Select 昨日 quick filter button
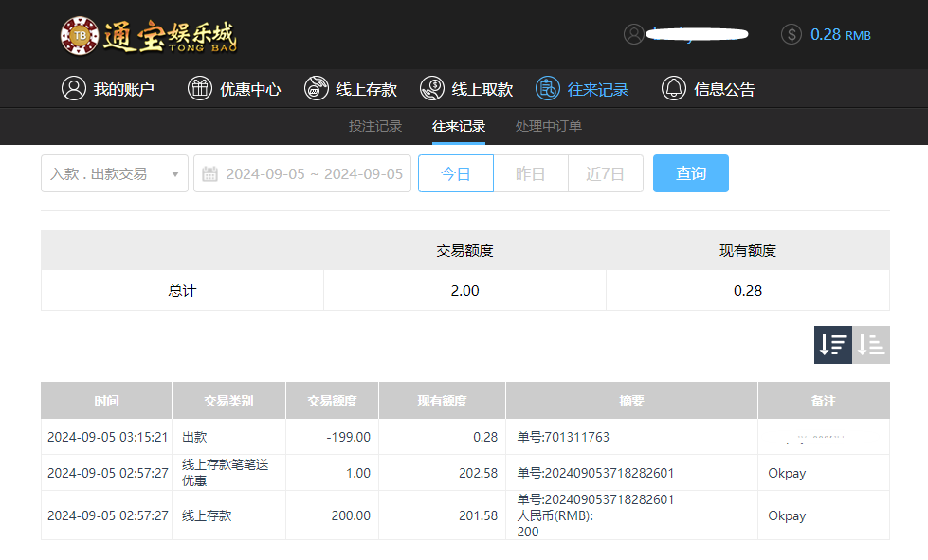928x560 pixels. click(x=530, y=173)
